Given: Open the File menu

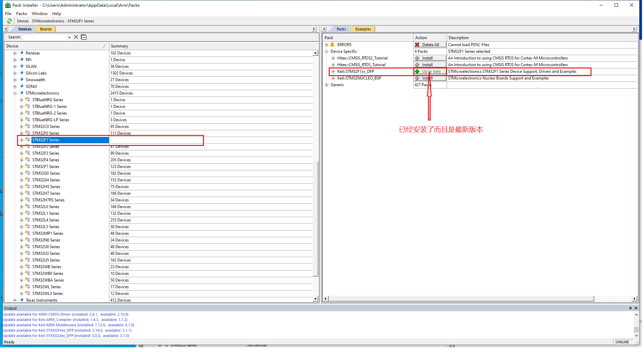Looking at the screenshot, I should 8,14.
